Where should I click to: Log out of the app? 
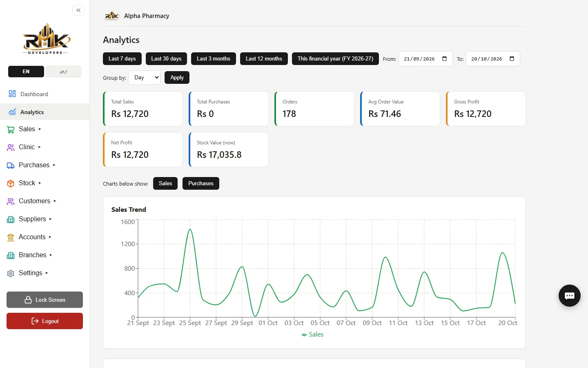click(x=45, y=321)
